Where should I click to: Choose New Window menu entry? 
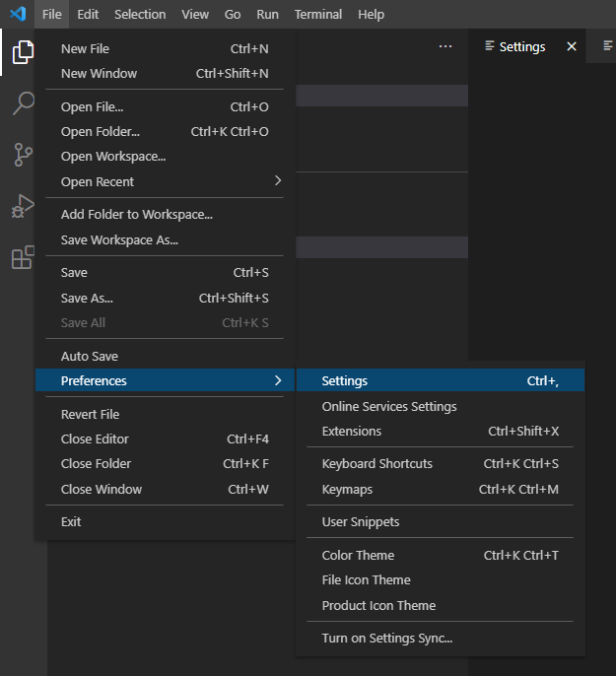pos(166,73)
